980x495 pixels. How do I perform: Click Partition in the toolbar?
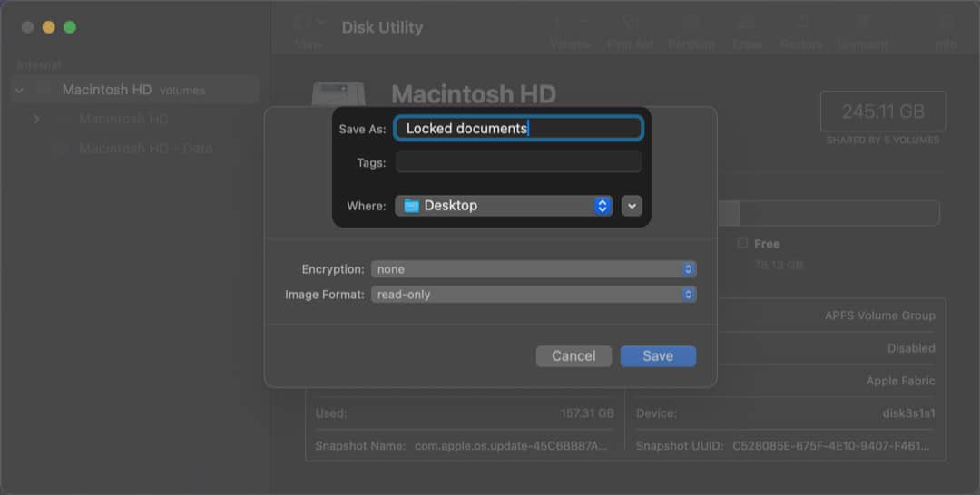pos(691,33)
